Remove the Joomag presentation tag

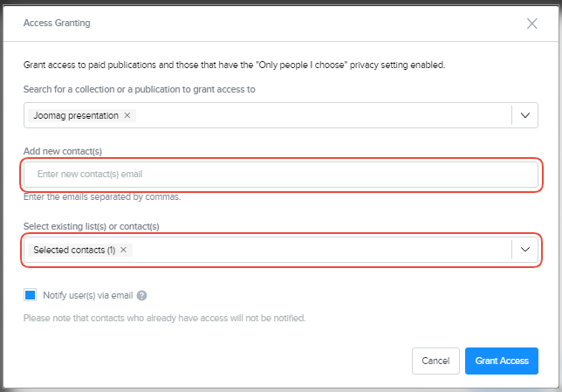[127, 115]
